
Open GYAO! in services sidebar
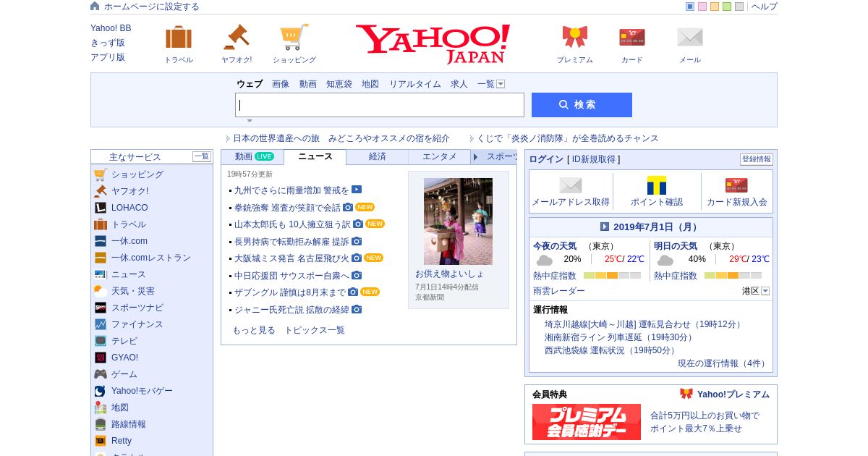124,358
